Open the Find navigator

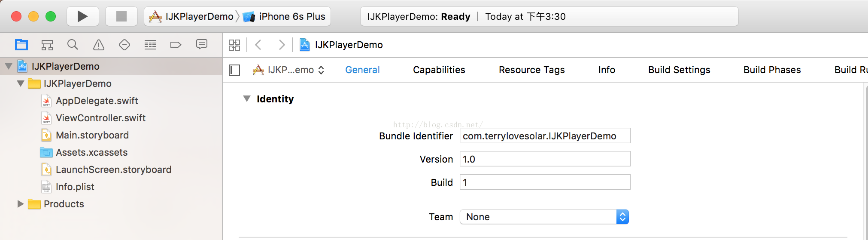(73, 45)
